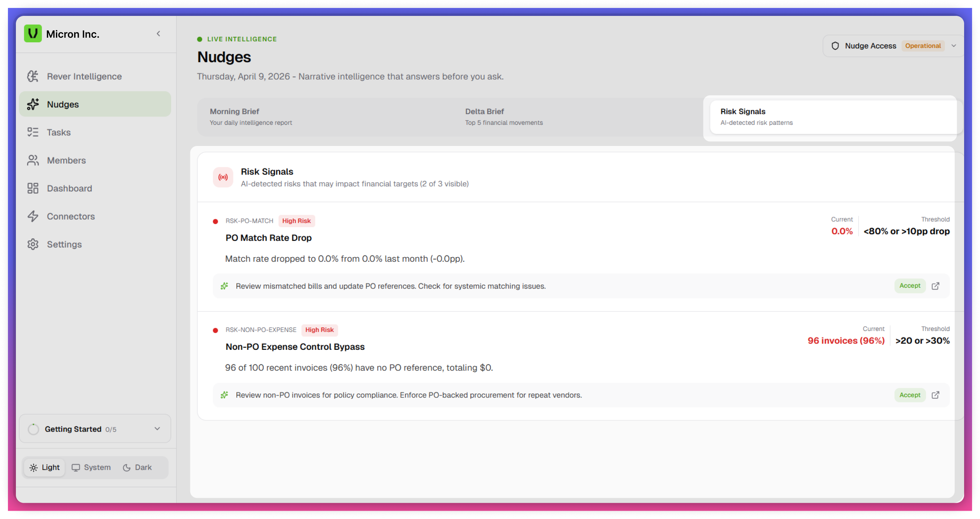The width and height of the screenshot is (980, 519).
Task: Click the Getting Started progress circle
Action: pos(33,429)
